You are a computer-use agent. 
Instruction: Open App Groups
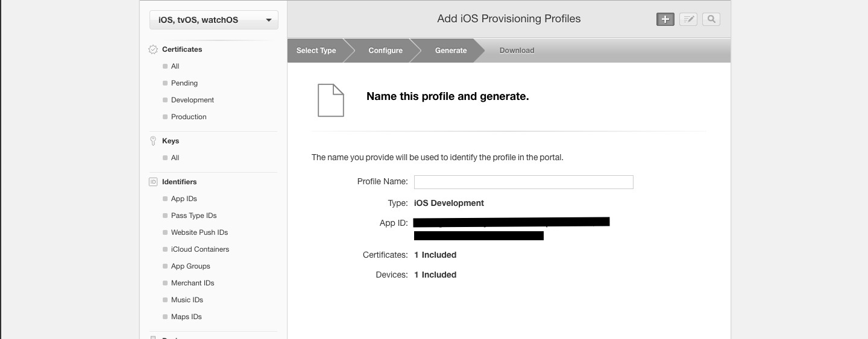point(190,266)
